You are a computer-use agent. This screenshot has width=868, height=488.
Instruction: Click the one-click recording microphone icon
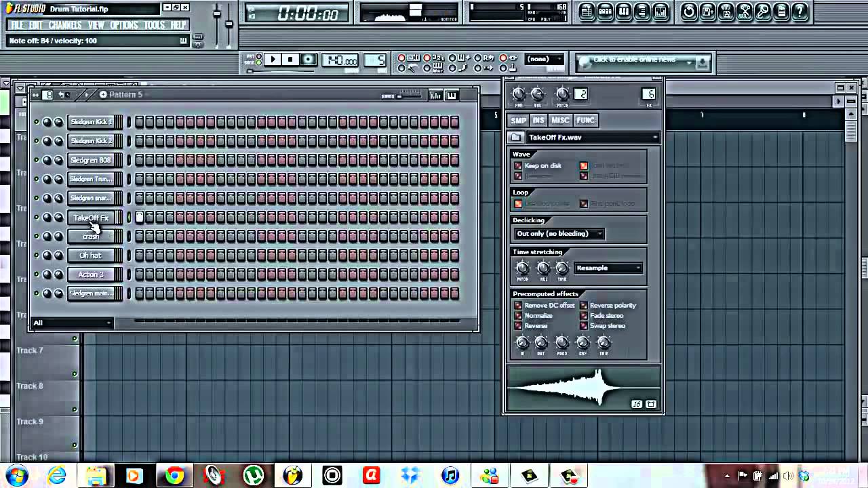pos(762,11)
